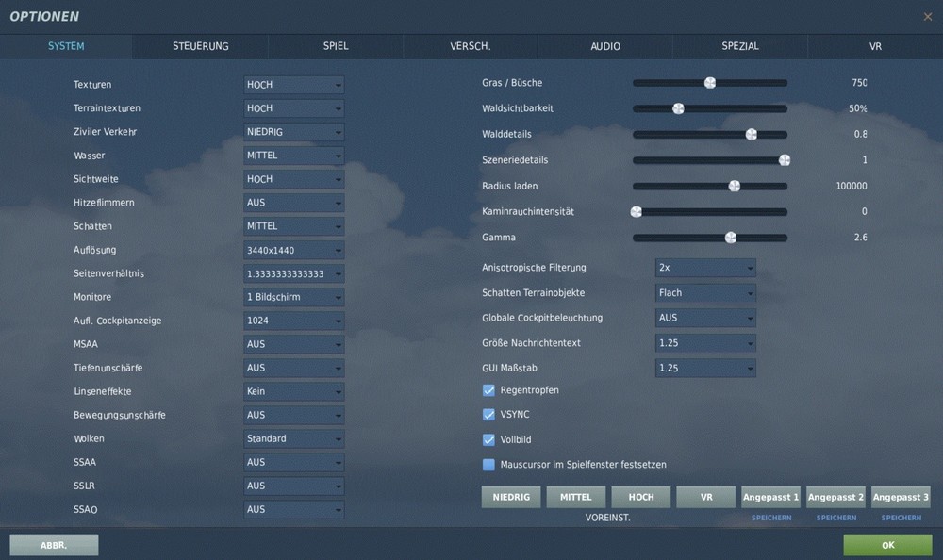Disable VSYNC
Viewport: 943px width, 560px height.
pyautogui.click(x=488, y=414)
